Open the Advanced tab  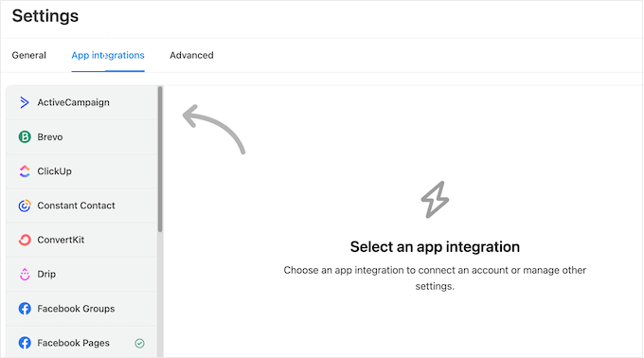pos(192,55)
